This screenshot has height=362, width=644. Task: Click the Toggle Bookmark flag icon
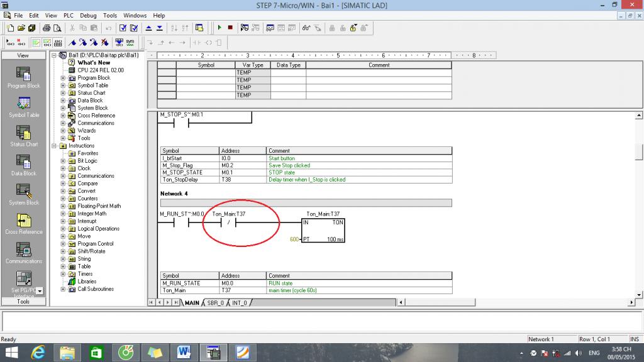coord(72,42)
